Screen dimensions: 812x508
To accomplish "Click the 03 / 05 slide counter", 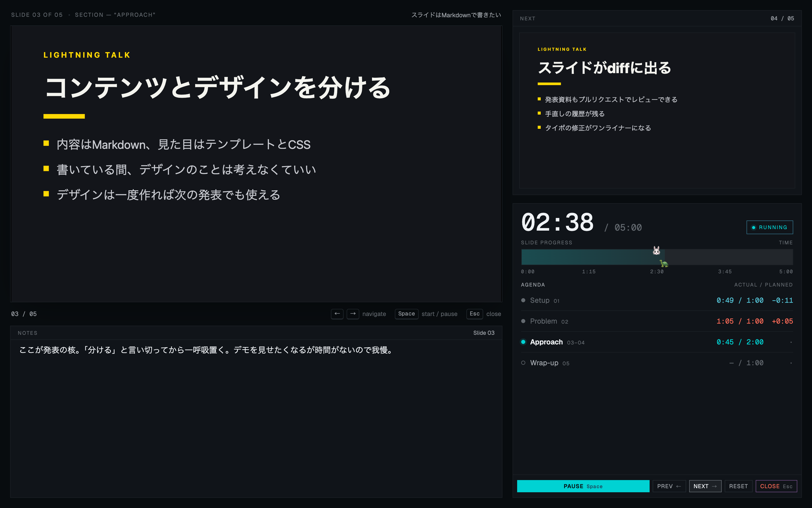I will (24, 314).
